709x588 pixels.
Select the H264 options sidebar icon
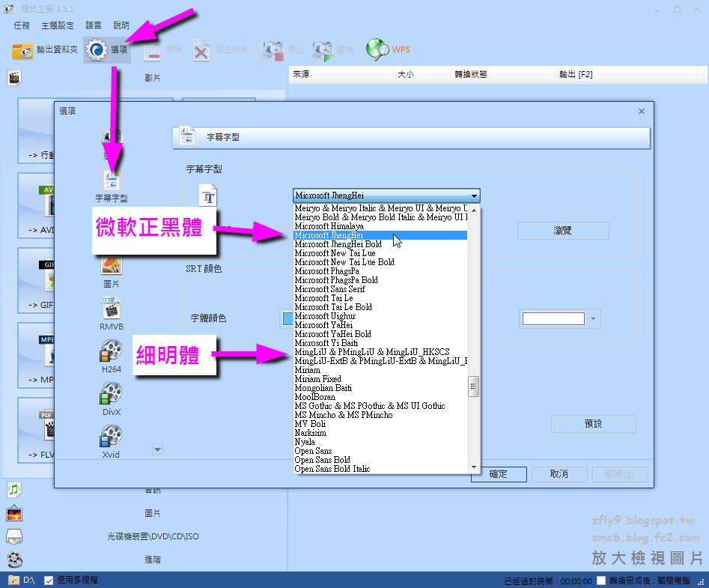(112, 351)
